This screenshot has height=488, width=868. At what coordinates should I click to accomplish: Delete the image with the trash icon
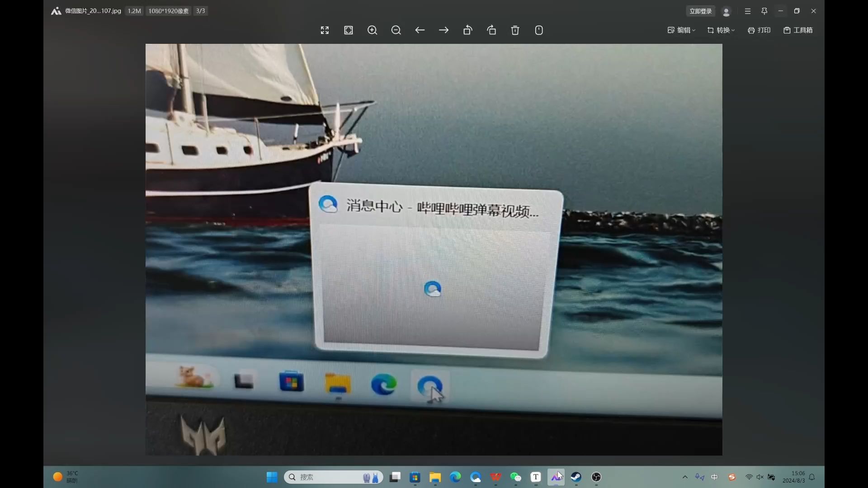(x=515, y=30)
